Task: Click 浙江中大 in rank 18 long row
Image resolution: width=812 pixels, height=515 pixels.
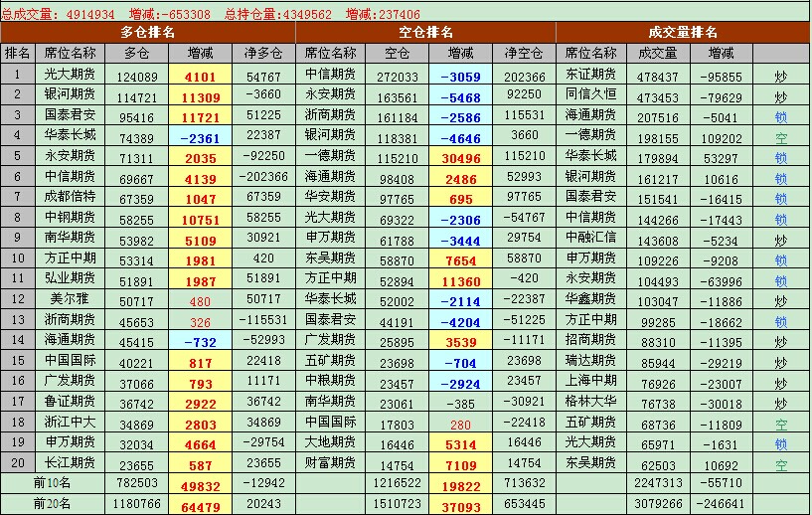Action: (70, 422)
